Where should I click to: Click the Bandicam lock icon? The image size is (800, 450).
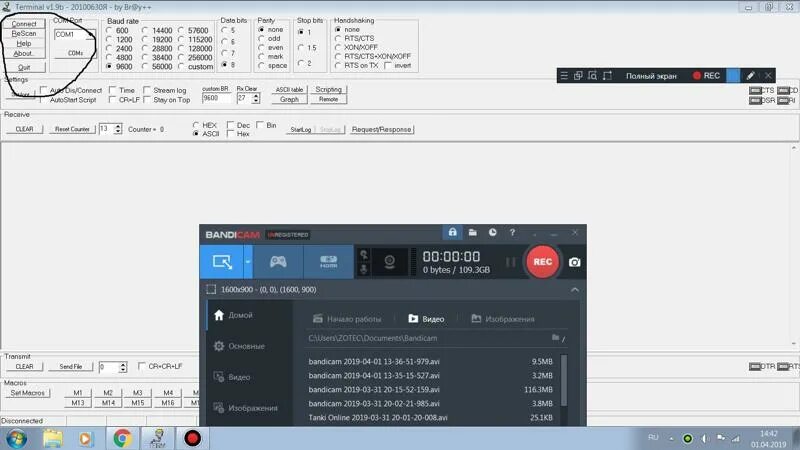[453, 233]
